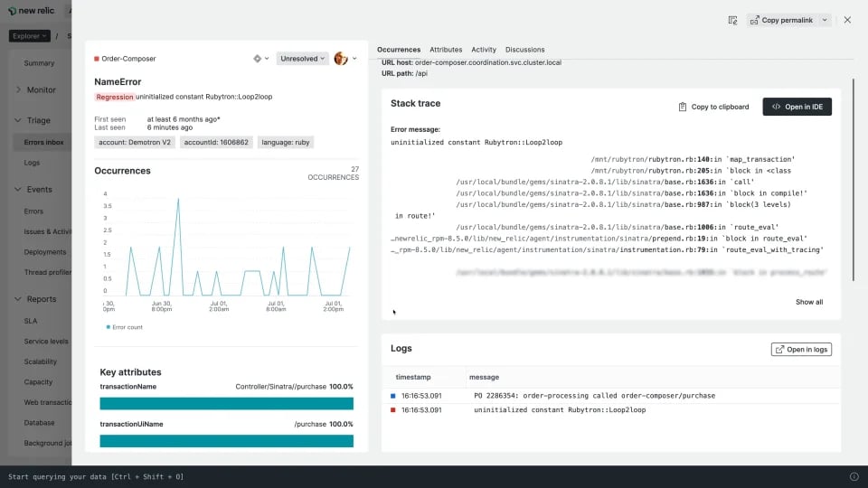Viewport: 868px width, 488px height.
Task: Click the Order-Composer entity name
Action: pos(128,59)
